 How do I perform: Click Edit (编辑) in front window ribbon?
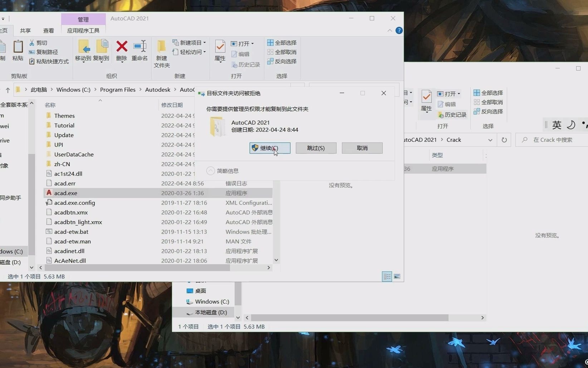(240, 54)
